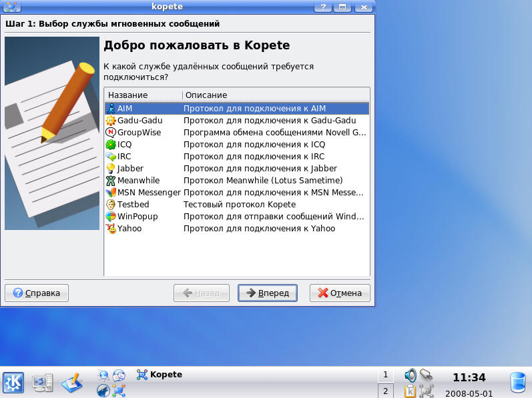Cancel the wizard with Отмена

pyautogui.click(x=340, y=293)
